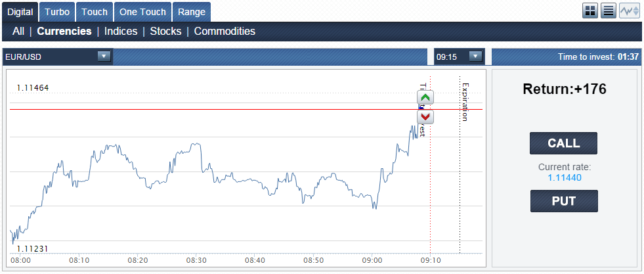Image resolution: width=644 pixels, height=274 pixels.
Task: Switch to the Turbo tab
Action: tap(57, 12)
